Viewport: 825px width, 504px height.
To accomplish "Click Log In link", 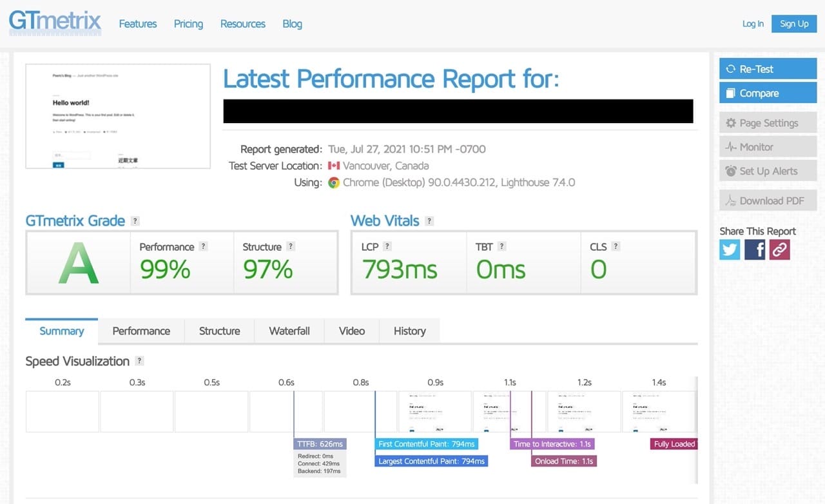I will tap(753, 24).
